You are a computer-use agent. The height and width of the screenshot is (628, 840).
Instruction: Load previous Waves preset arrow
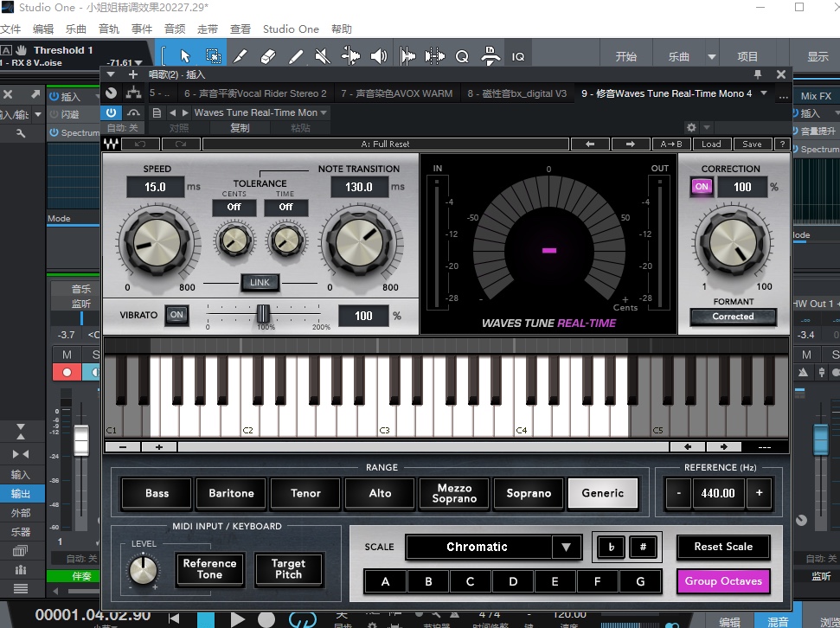click(x=590, y=144)
